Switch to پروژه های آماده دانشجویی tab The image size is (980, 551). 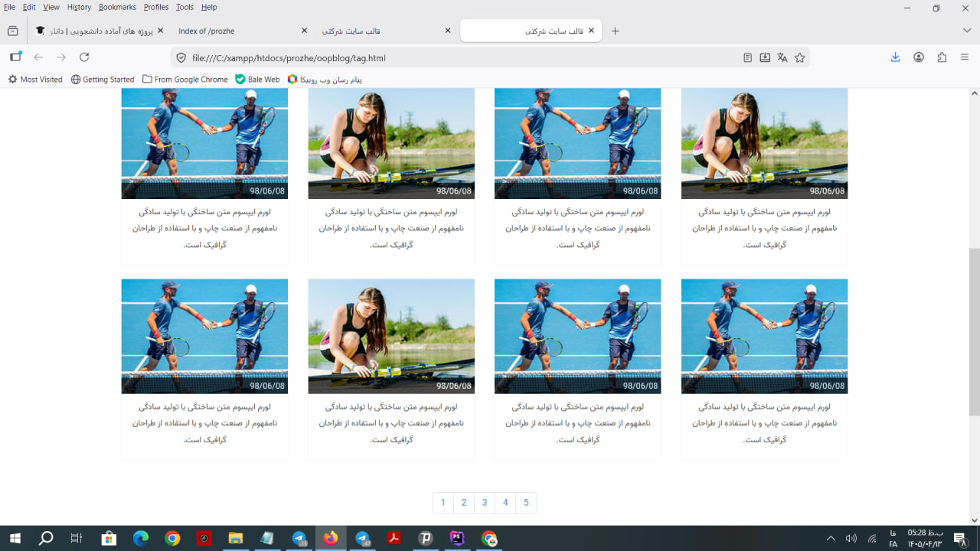click(98, 31)
